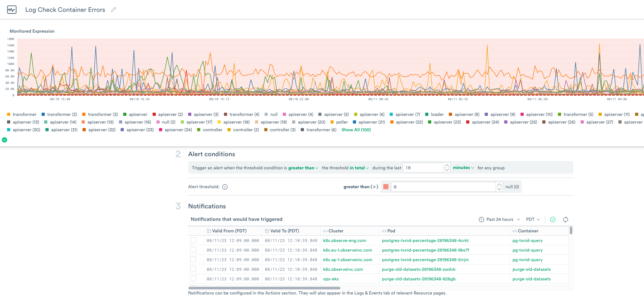Screen dimensions: 644x298
Task: Decrease the duration value with down stepper
Action: pos(447,170)
